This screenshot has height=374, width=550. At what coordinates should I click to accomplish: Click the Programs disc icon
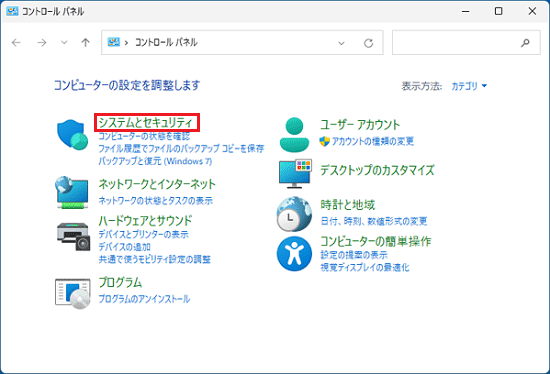tap(73, 294)
